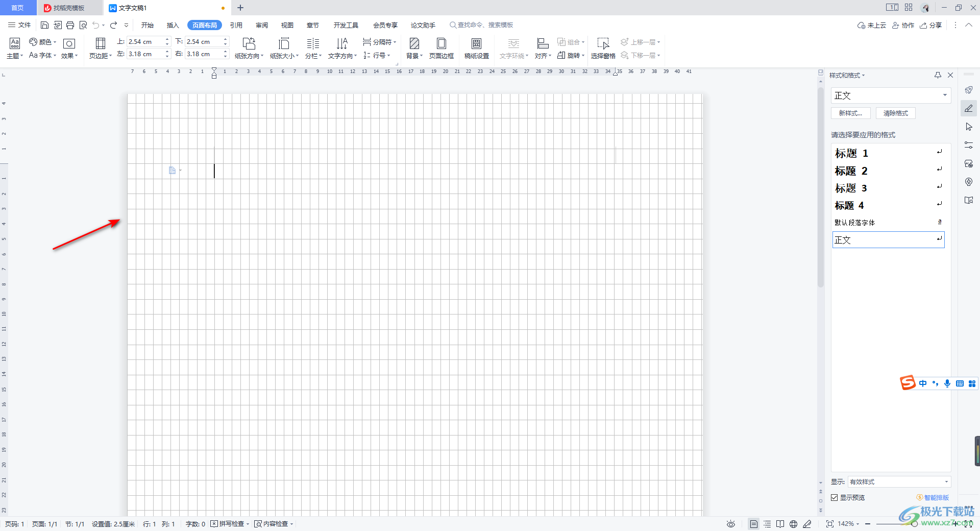
Task: Open the 纸张大小 paper size tool
Action: (284, 49)
